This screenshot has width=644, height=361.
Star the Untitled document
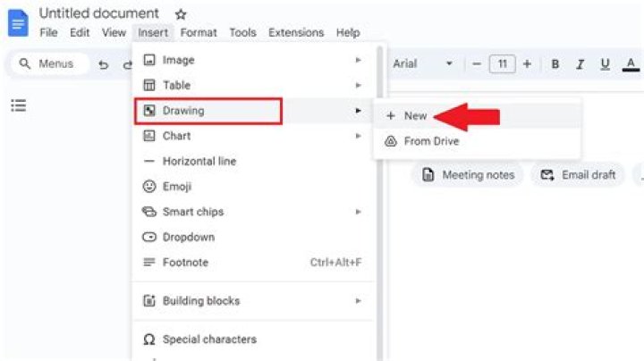pyautogui.click(x=181, y=15)
